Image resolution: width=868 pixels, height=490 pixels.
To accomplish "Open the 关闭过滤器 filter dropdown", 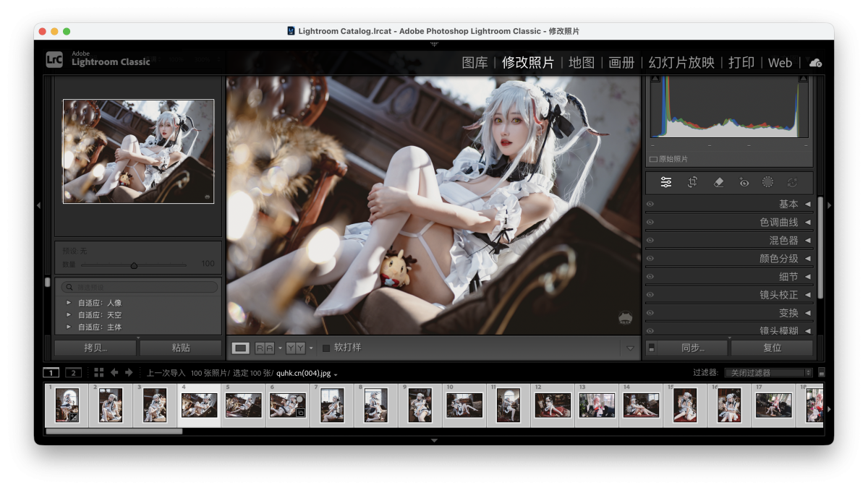I will click(x=768, y=373).
